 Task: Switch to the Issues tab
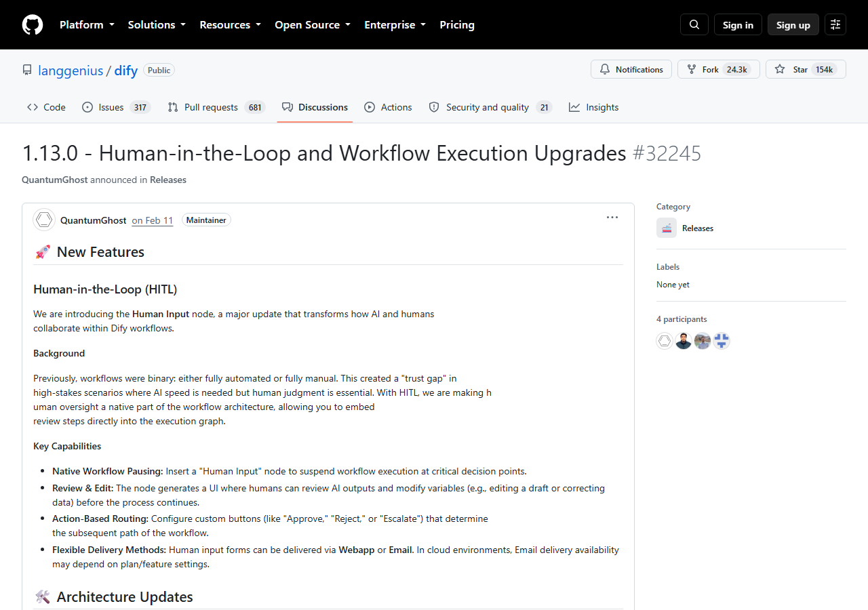click(116, 107)
